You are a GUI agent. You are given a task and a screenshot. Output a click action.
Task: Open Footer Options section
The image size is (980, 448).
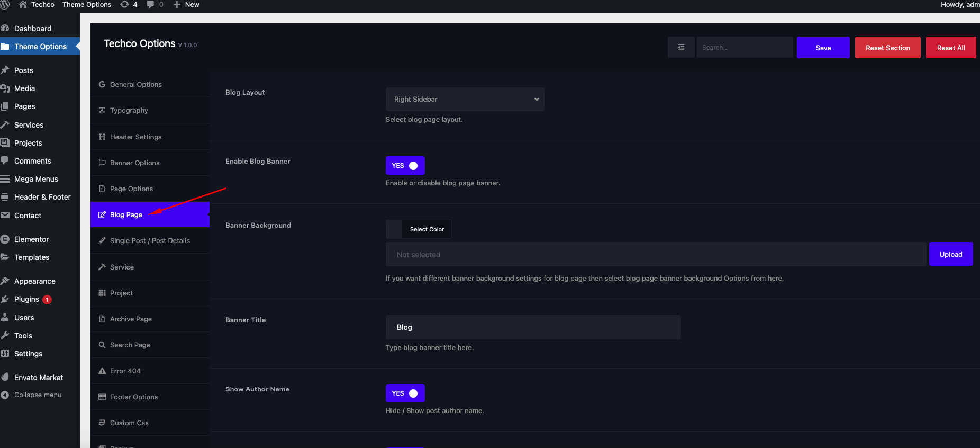[134, 397]
